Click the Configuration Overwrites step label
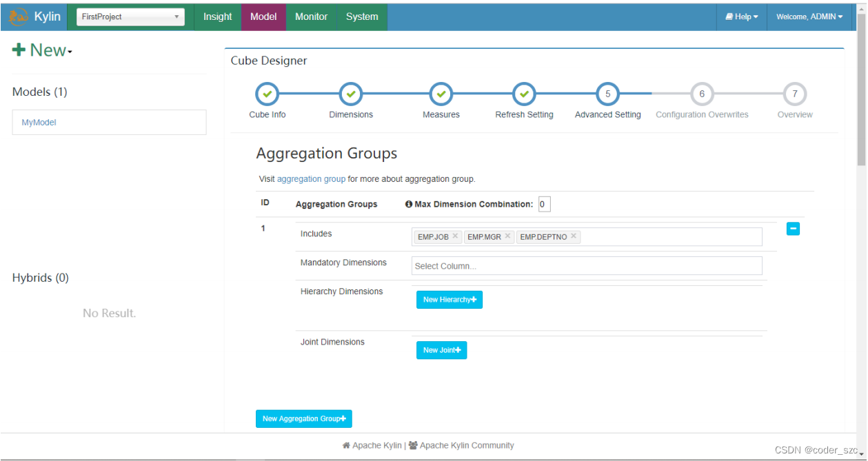The width and height of the screenshot is (868, 461). tap(702, 114)
